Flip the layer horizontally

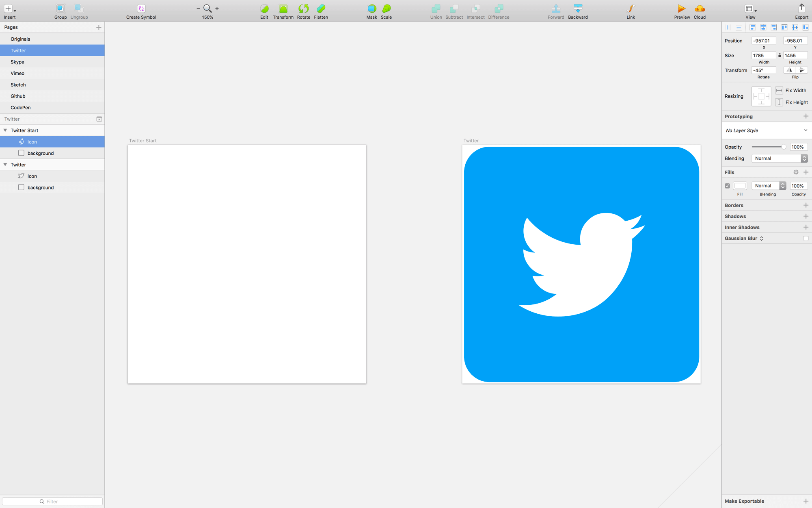(x=789, y=70)
